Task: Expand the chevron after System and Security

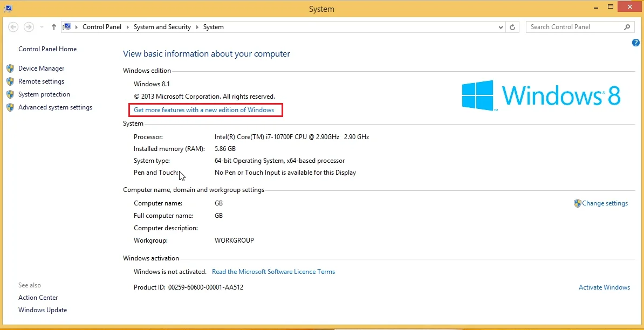Action: 197,27
